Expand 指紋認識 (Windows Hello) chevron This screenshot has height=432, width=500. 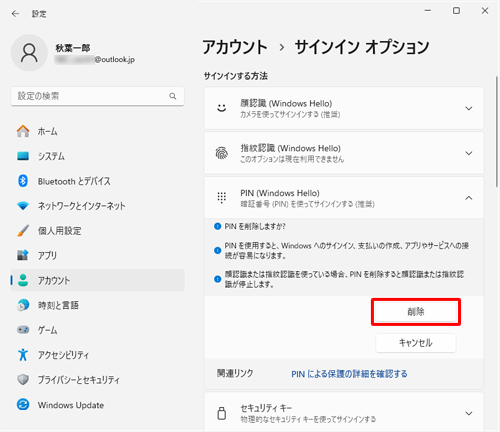coord(469,153)
